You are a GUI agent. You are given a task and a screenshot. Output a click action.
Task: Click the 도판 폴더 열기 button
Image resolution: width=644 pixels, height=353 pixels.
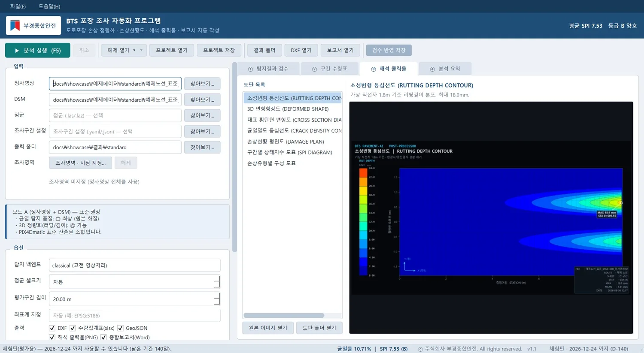pos(319,328)
